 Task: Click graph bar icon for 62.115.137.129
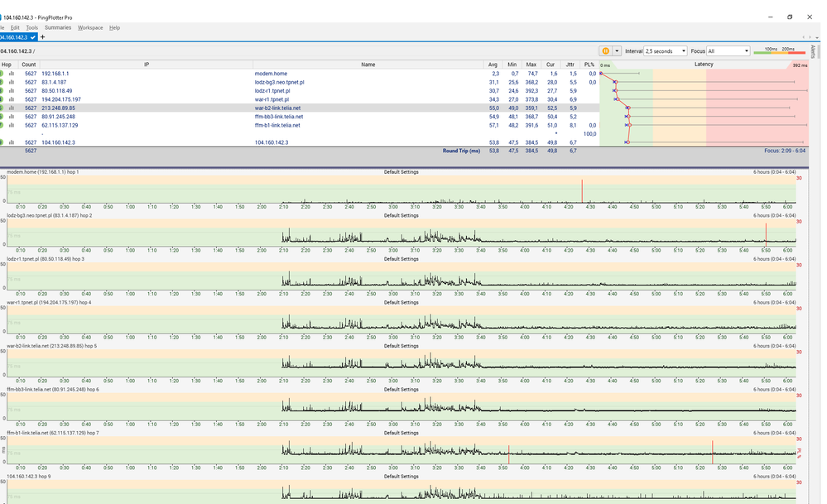pos(12,126)
